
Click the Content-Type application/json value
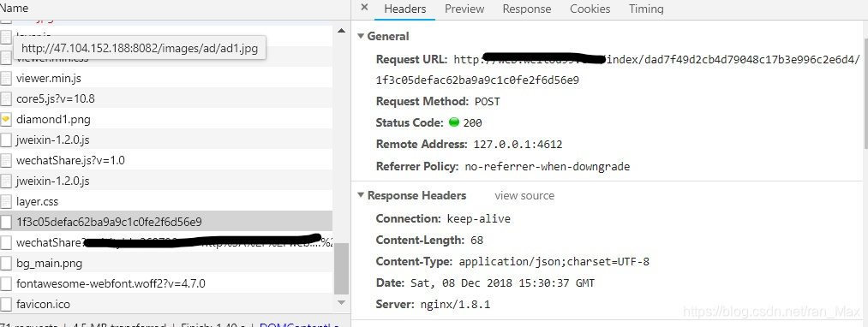554,262
